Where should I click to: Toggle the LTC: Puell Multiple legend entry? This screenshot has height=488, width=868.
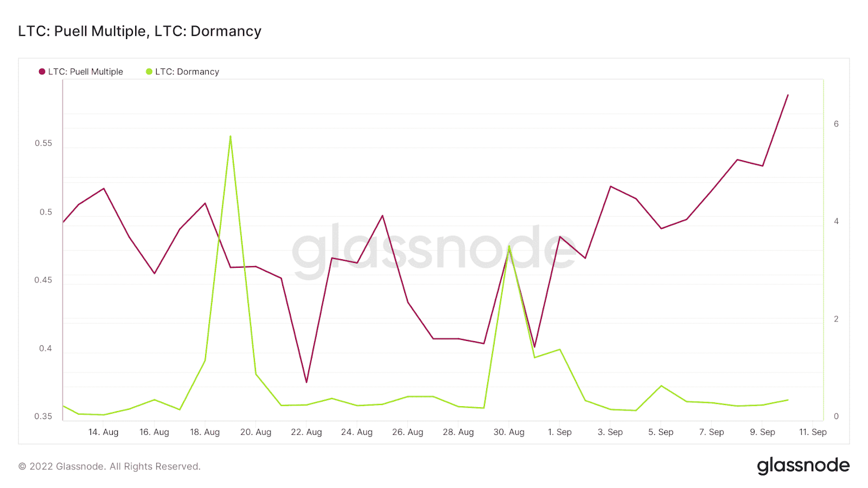tap(81, 72)
